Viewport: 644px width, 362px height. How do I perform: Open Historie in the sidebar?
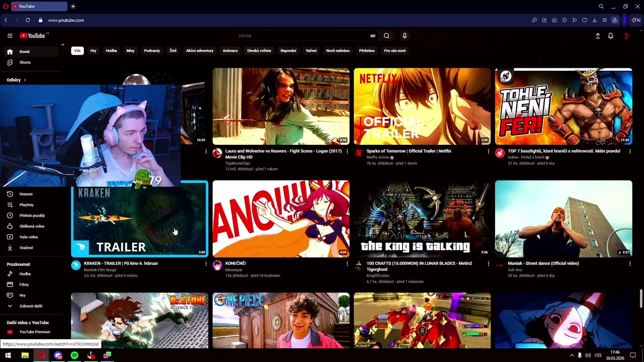(x=30, y=194)
